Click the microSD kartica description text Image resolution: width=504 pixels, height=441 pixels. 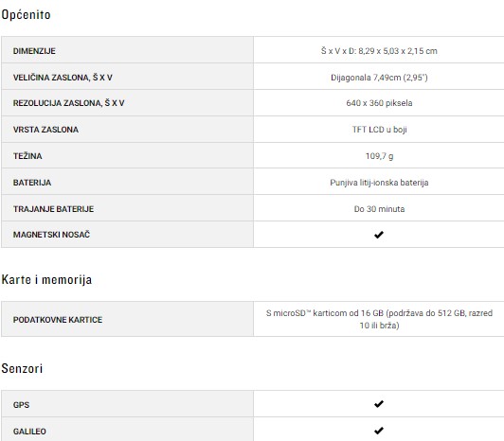(379, 319)
